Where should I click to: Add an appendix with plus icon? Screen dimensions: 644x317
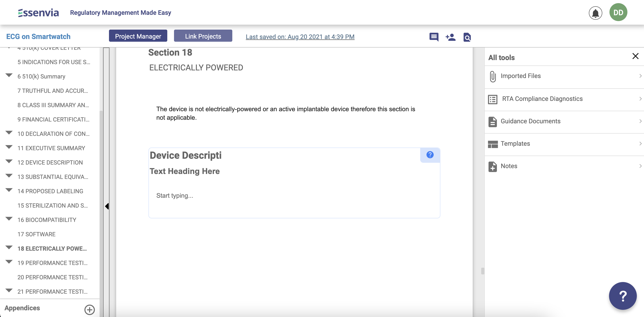pos(89,310)
